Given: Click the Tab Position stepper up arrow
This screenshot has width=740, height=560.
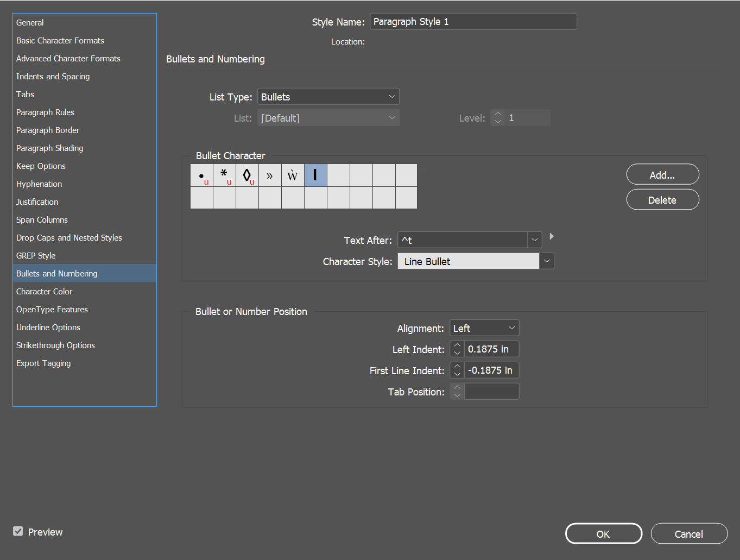Looking at the screenshot, I should [x=457, y=387].
